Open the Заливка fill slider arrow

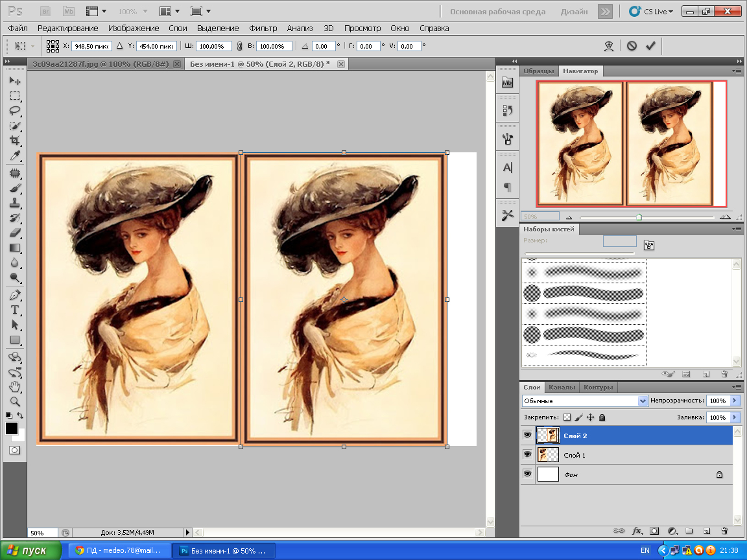coord(735,417)
